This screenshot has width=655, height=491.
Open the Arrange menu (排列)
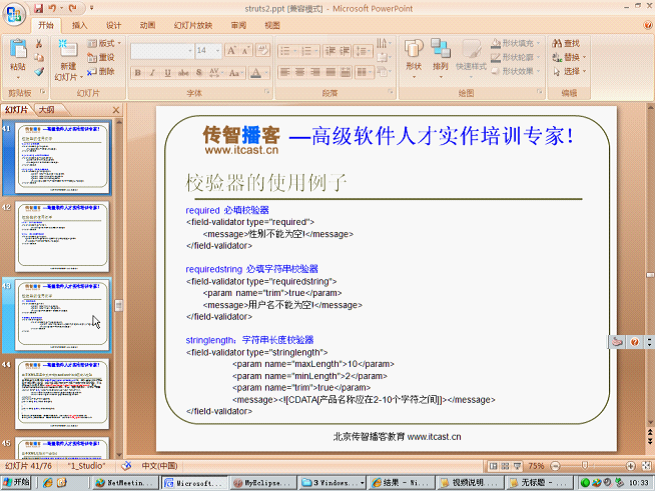pyautogui.click(x=440, y=59)
